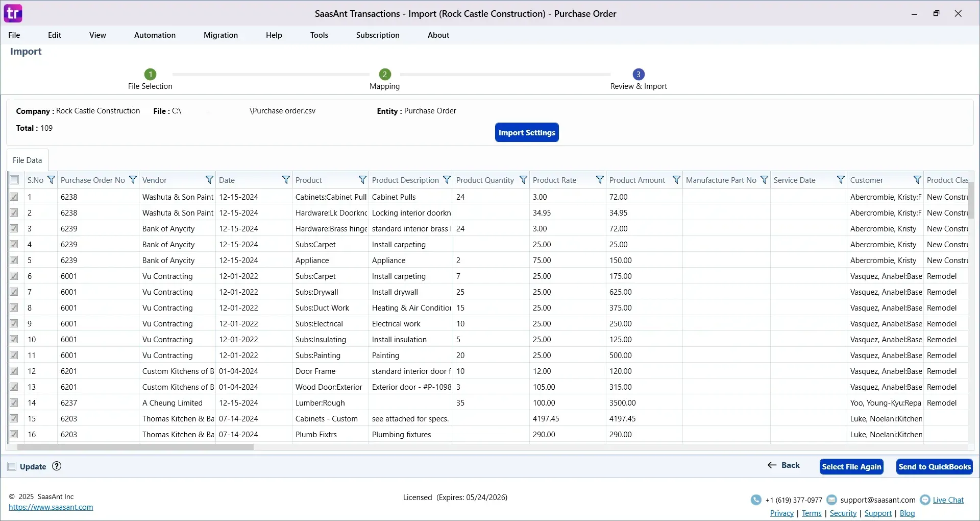Viewport: 980px width, 521px height.
Task: Select the 'Washuta & Son Paint' cell in row 1
Action: pyautogui.click(x=178, y=197)
